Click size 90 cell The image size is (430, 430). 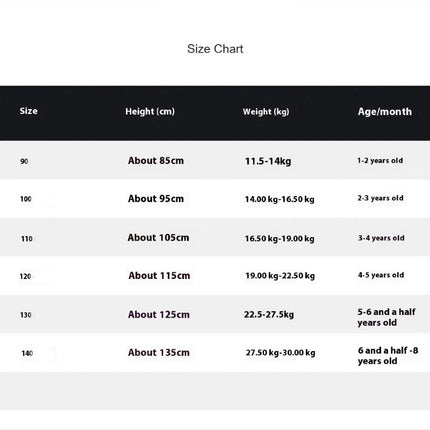click(24, 161)
